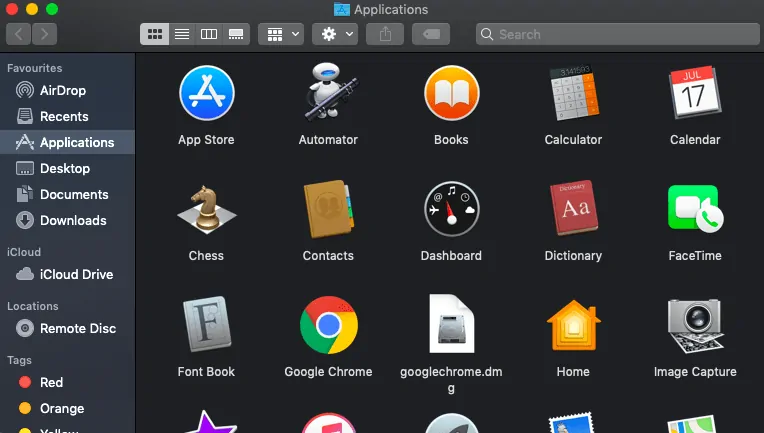Select the Red tag in sidebar
The image size is (764, 433).
67,382
